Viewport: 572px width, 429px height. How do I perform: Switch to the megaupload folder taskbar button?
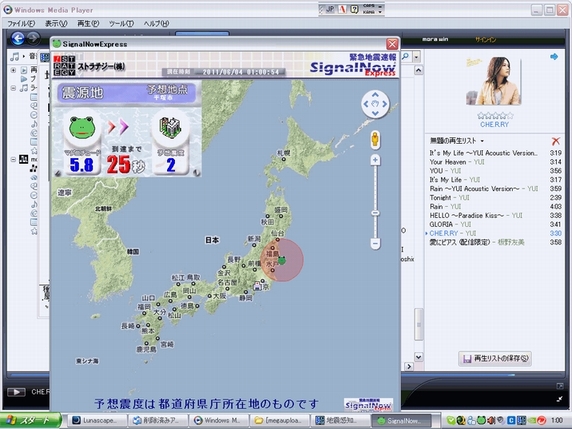point(279,421)
